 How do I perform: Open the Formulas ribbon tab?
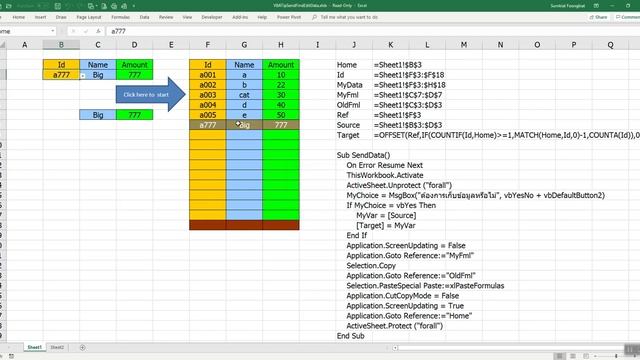click(x=120, y=17)
